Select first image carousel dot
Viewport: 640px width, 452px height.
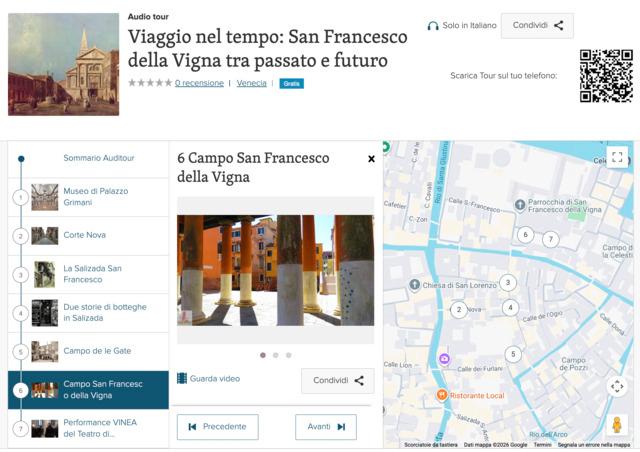point(263,355)
